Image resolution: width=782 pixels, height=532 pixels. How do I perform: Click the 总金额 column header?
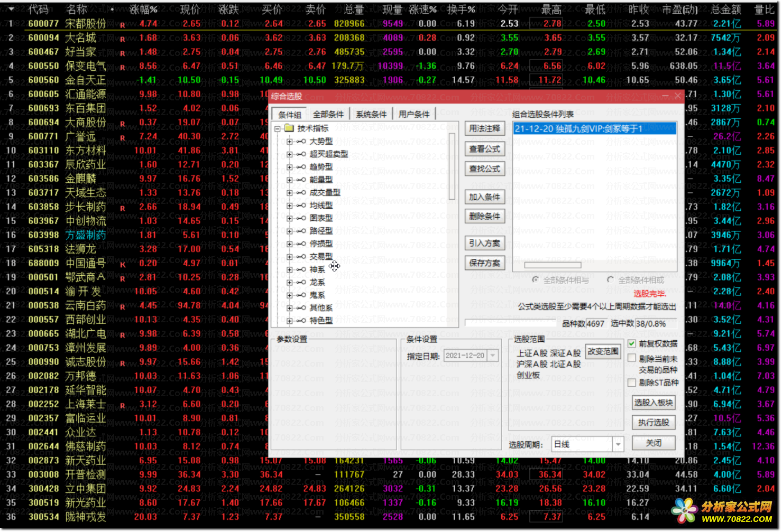(x=726, y=10)
